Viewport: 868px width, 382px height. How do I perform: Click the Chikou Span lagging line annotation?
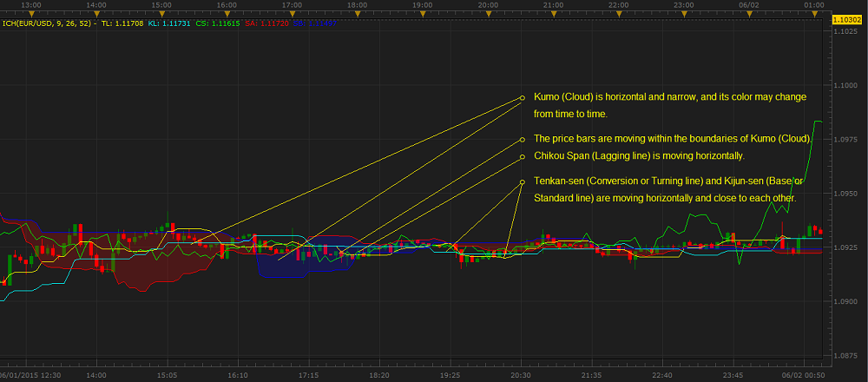pos(639,155)
